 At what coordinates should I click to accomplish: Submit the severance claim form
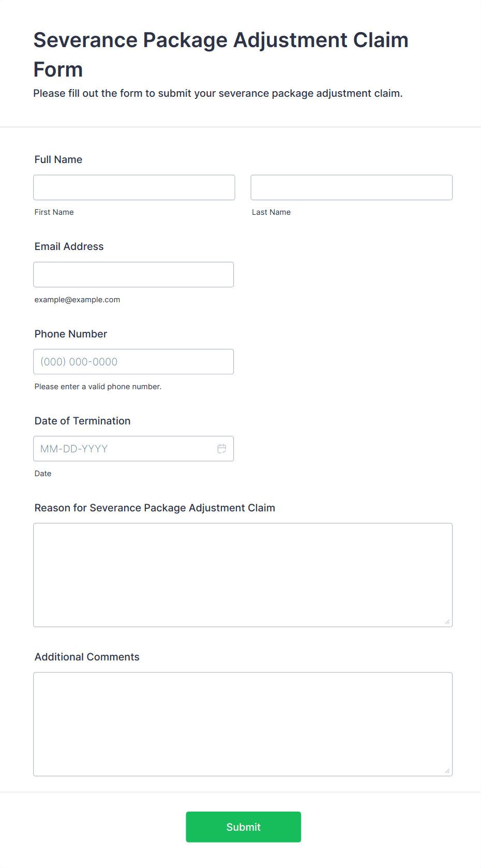tap(244, 827)
